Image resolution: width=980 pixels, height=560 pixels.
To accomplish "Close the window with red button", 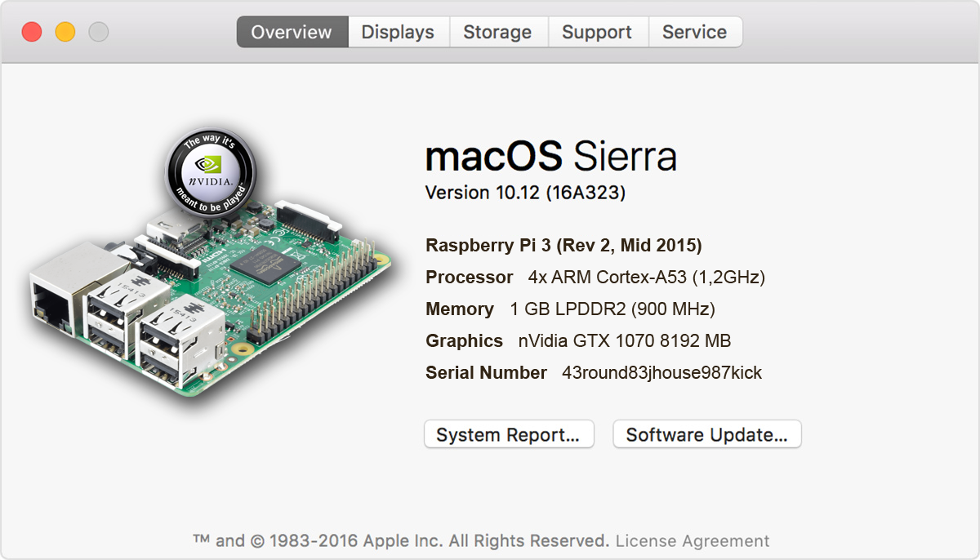I will click(x=32, y=33).
